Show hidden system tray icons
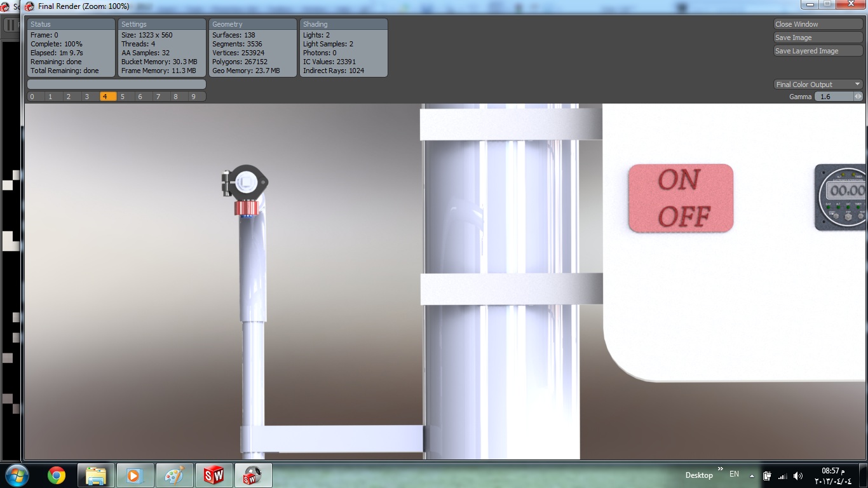The width and height of the screenshot is (868, 488). tap(752, 475)
